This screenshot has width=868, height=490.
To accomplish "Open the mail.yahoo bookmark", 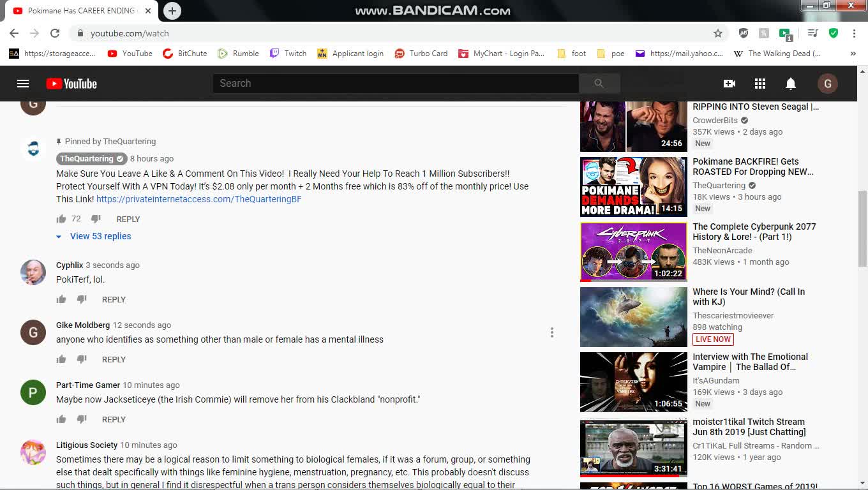I will coord(680,54).
